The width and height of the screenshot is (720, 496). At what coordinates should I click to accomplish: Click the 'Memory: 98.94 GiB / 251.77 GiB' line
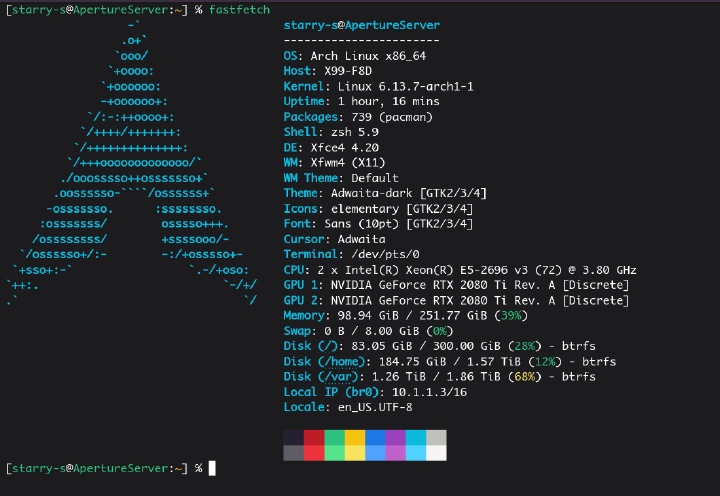405,316
